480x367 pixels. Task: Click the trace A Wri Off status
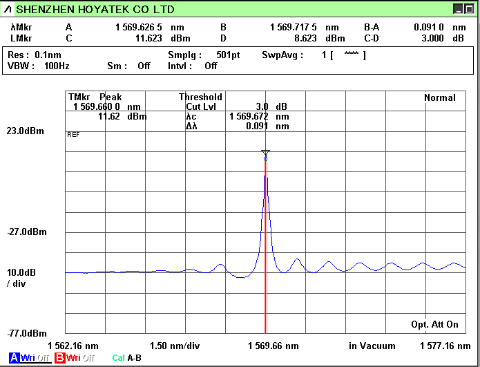pos(35,358)
